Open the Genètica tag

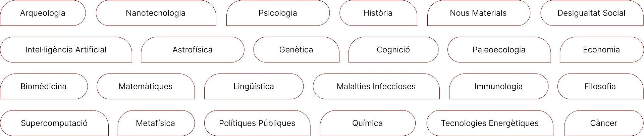point(296,50)
